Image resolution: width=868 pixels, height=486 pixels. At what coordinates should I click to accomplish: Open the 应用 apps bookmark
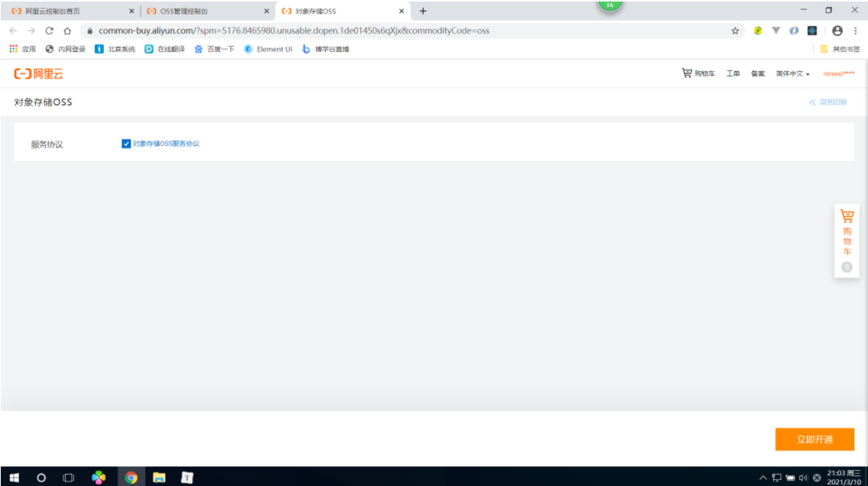pos(23,49)
